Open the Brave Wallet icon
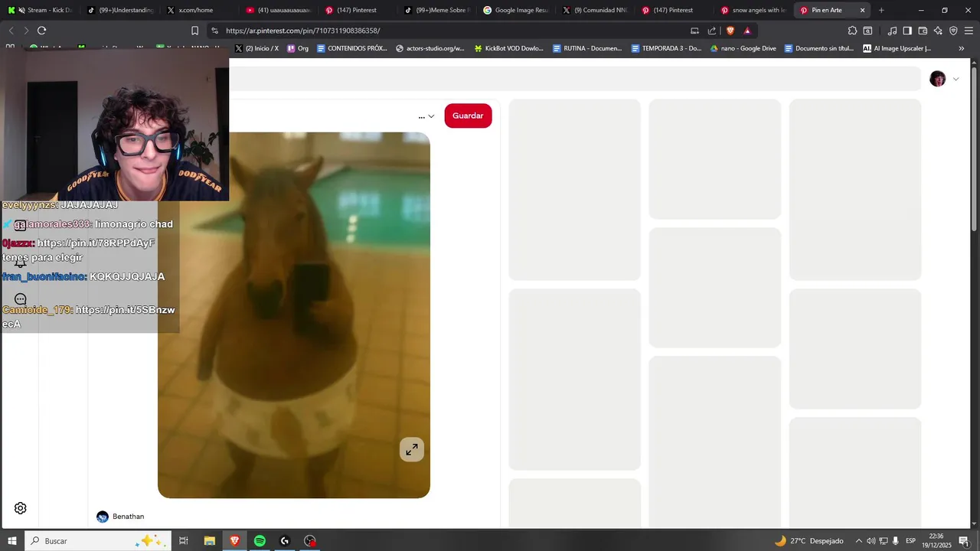 (x=923, y=31)
